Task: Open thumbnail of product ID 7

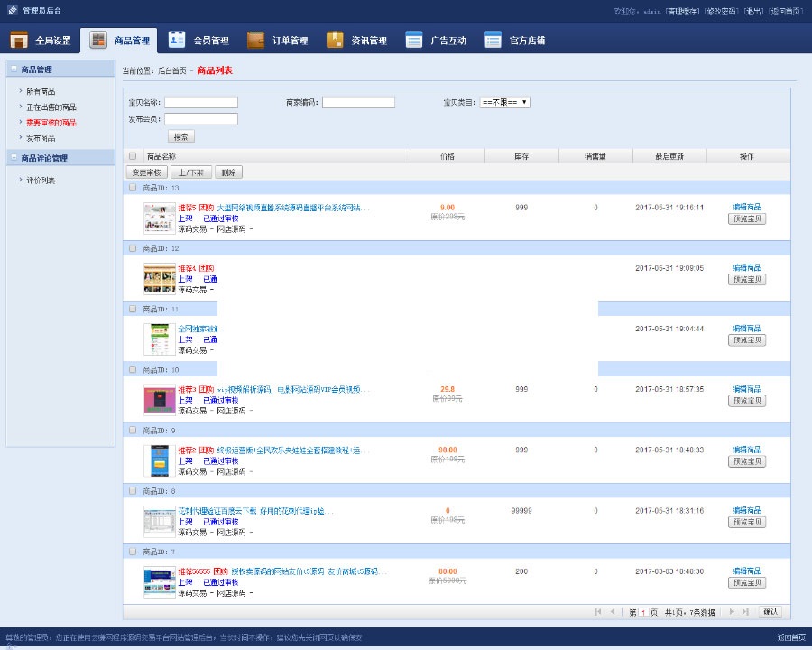Action: point(160,582)
